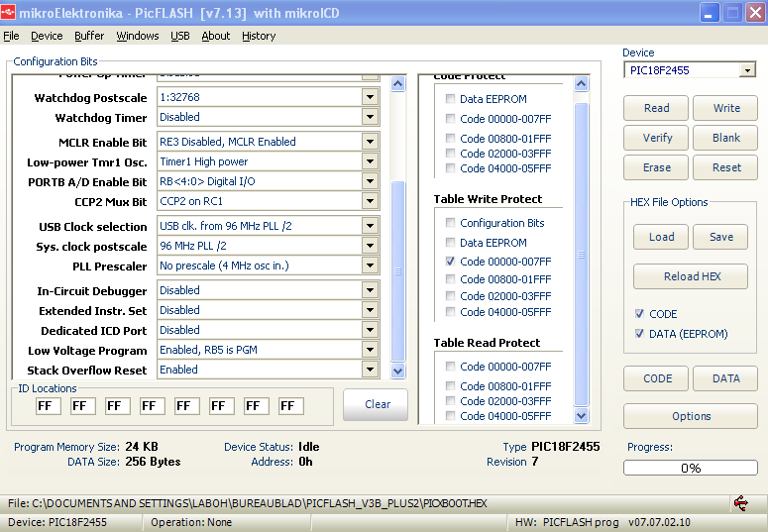Enable Data EEPROM code protect checkbox
The width and height of the screenshot is (768, 532).
coord(451,99)
